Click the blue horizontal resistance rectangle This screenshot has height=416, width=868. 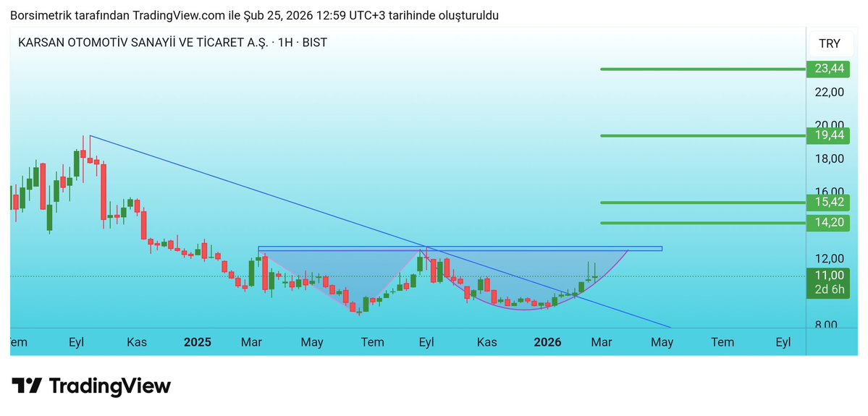click(460, 248)
